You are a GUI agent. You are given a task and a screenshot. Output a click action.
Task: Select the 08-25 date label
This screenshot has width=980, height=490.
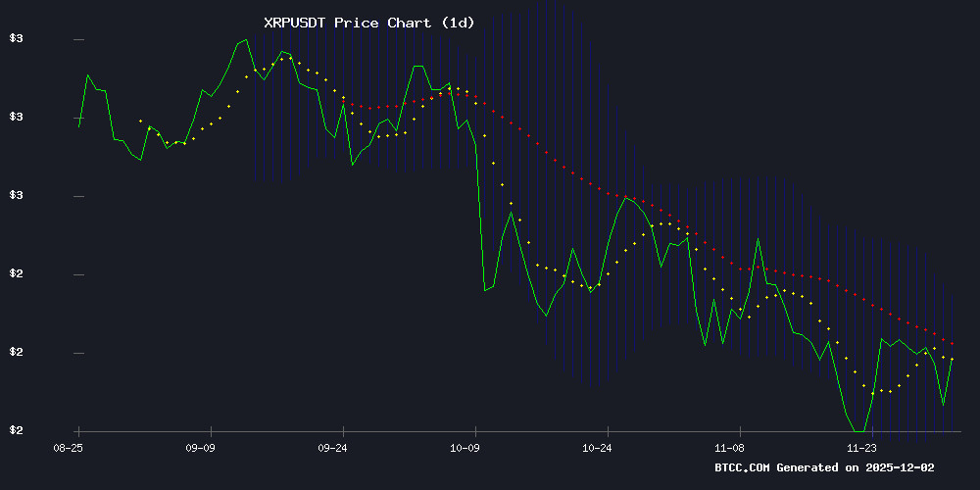(x=67, y=447)
